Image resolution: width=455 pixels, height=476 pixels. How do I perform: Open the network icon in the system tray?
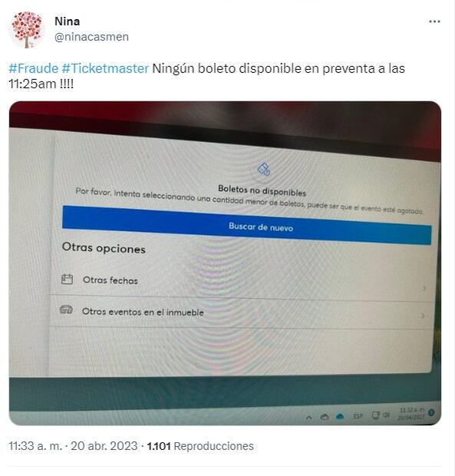[375, 415]
